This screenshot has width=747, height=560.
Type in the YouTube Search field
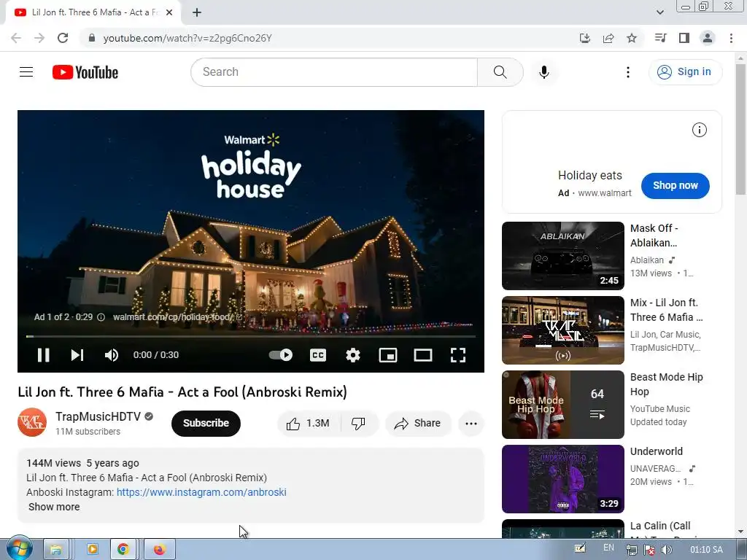334,72
